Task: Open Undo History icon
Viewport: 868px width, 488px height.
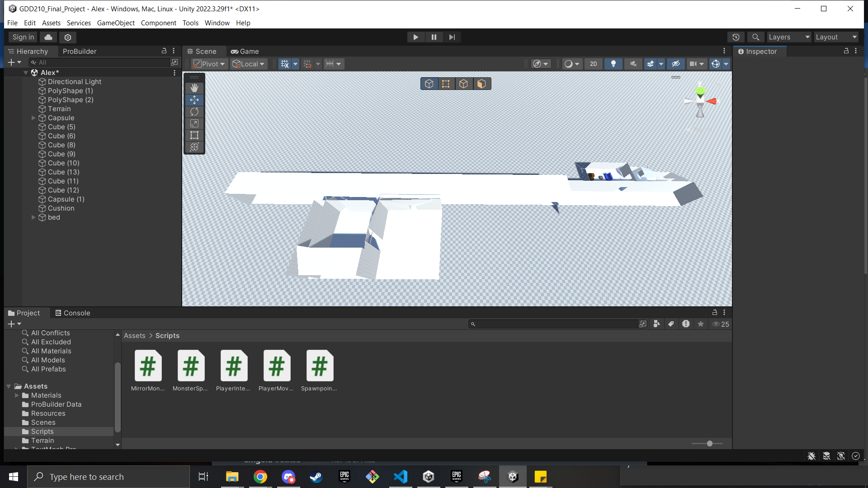Action: click(736, 37)
